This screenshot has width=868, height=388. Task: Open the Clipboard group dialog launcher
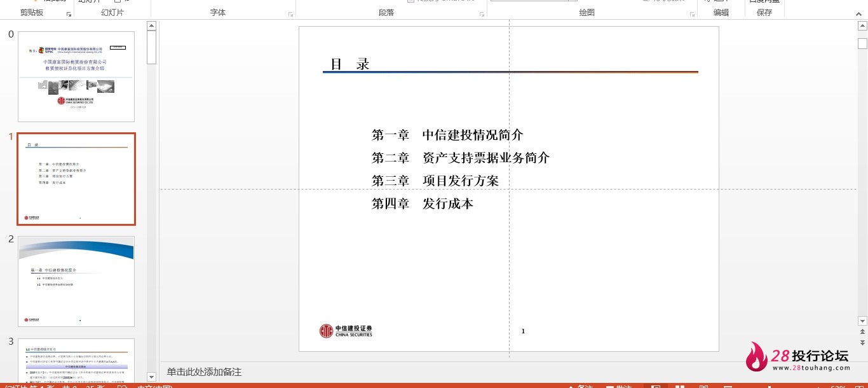coord(69,13)
